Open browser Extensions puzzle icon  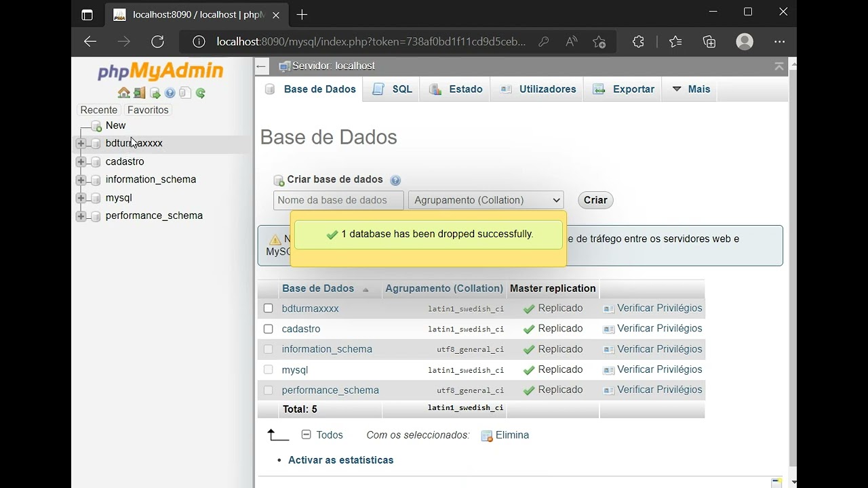(638, 42)
